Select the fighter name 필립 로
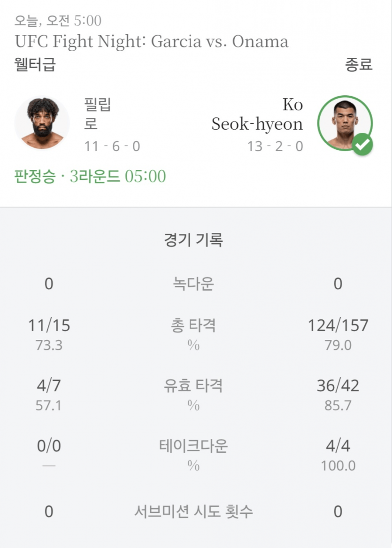 pyautogui.click(x=97, y=114)
